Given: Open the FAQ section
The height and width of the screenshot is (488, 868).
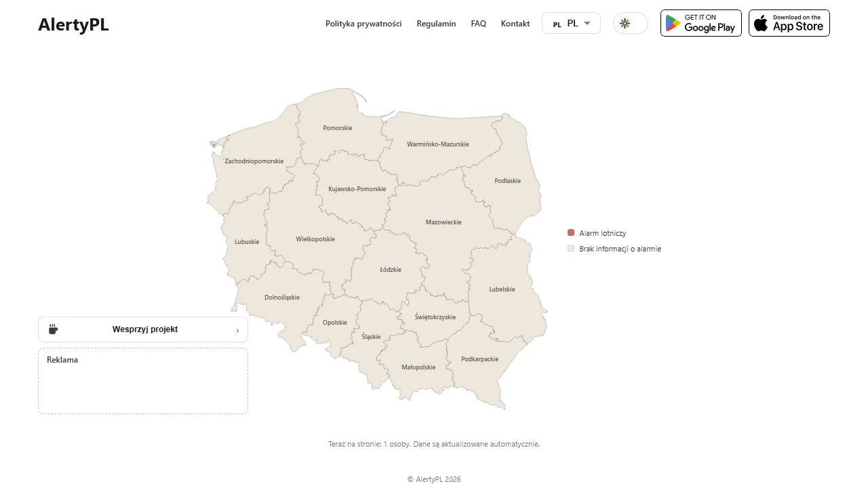Looking at the screenshot, I should 478,23.
